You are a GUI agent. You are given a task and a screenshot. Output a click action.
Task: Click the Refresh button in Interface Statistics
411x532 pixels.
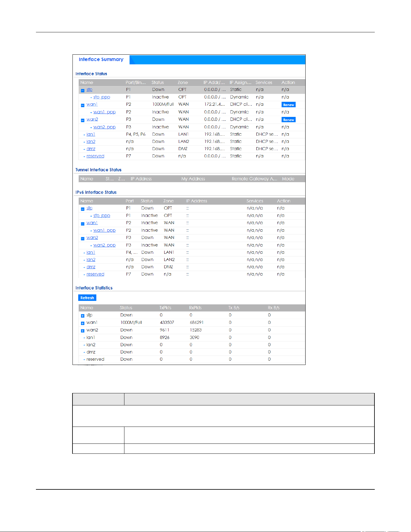(x=87, y=298)
